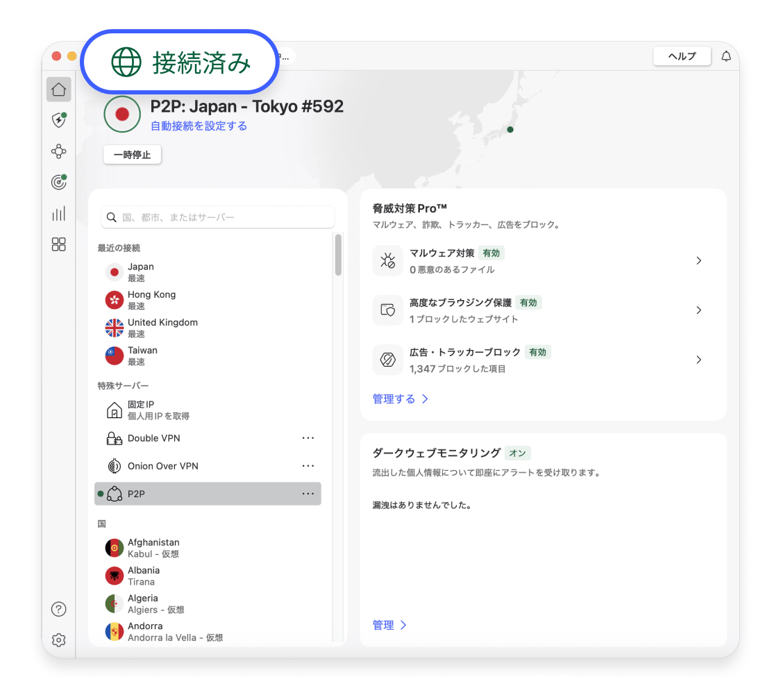Open Threat Protection via the shield icon
This screenshot has width=781, height=700.
click(58, 119)
